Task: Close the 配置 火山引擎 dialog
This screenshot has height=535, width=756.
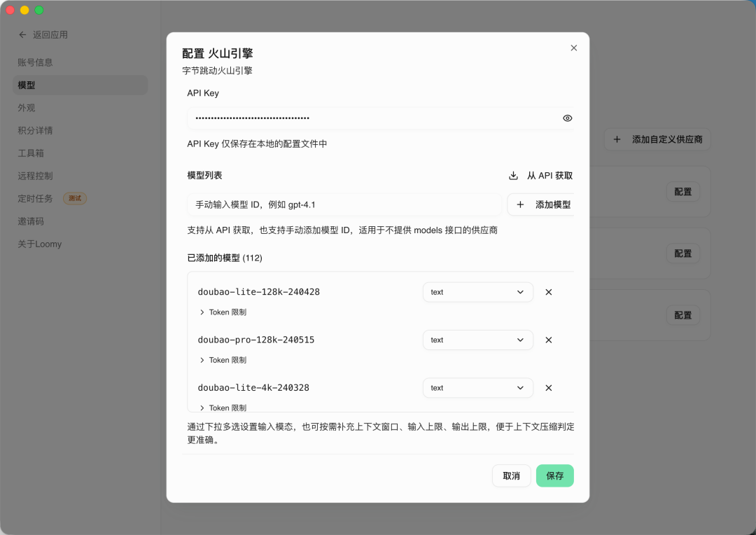Action: [x=574, y=48]
